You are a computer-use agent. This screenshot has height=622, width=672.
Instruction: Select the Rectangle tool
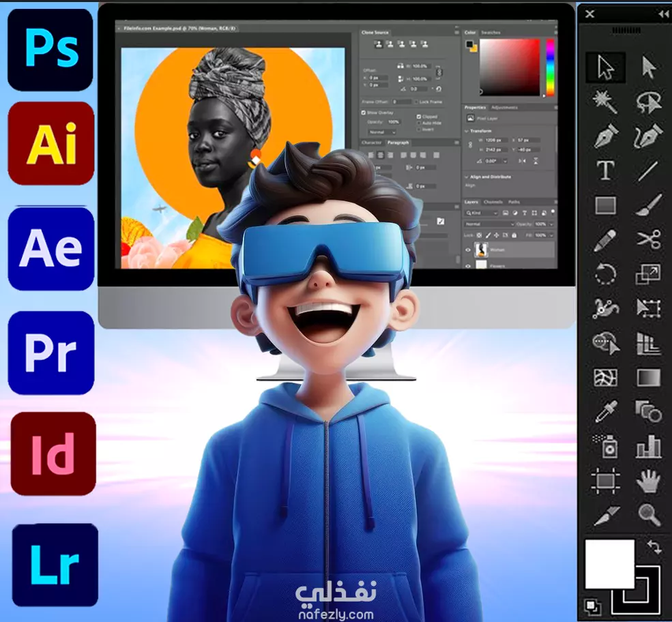click(606, 205)
